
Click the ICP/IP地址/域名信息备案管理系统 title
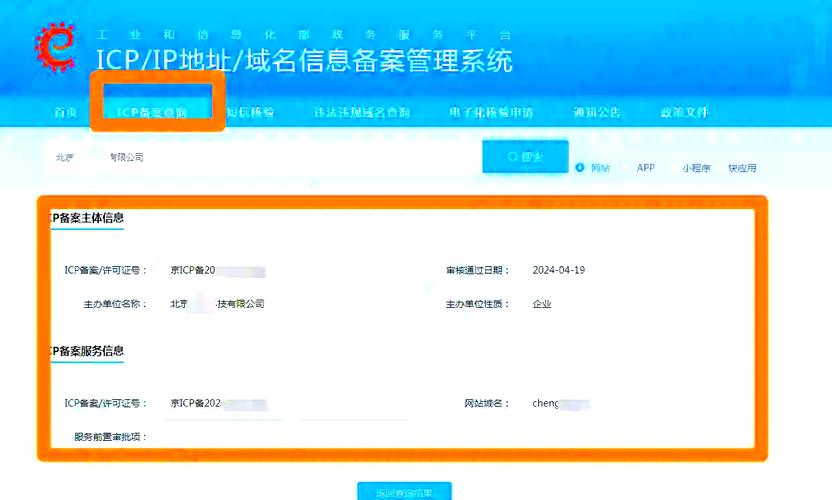point(304,60)
